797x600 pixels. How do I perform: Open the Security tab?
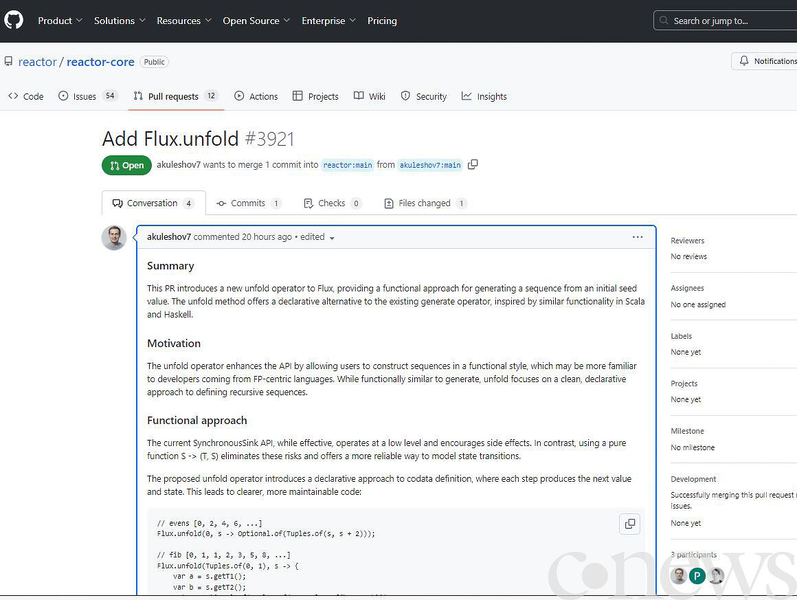(424, 96)
